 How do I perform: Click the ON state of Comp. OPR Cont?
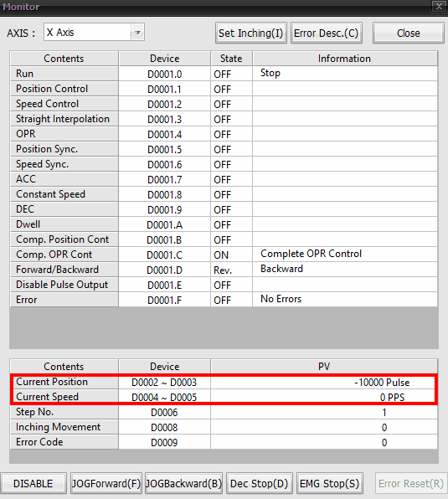231,255
